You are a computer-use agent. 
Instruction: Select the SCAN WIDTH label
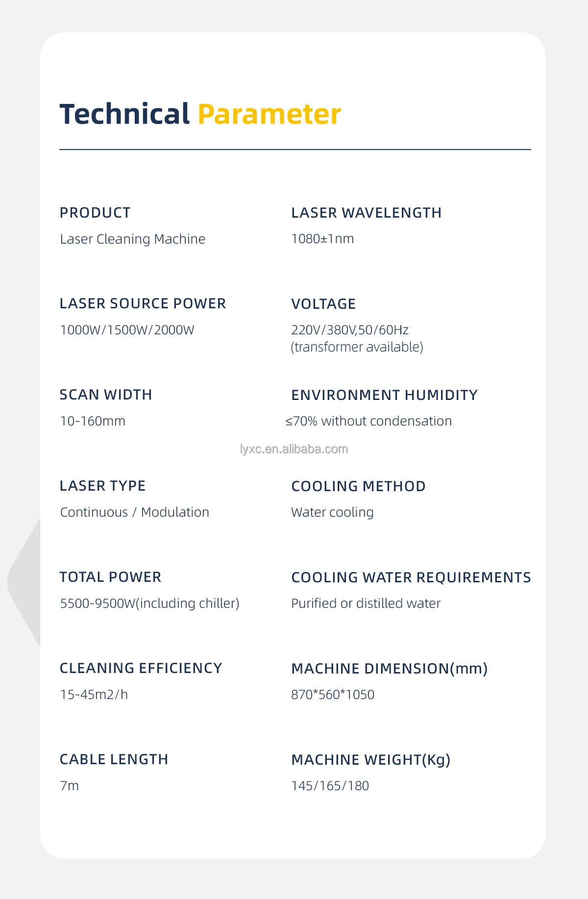[x=106, y=395]
